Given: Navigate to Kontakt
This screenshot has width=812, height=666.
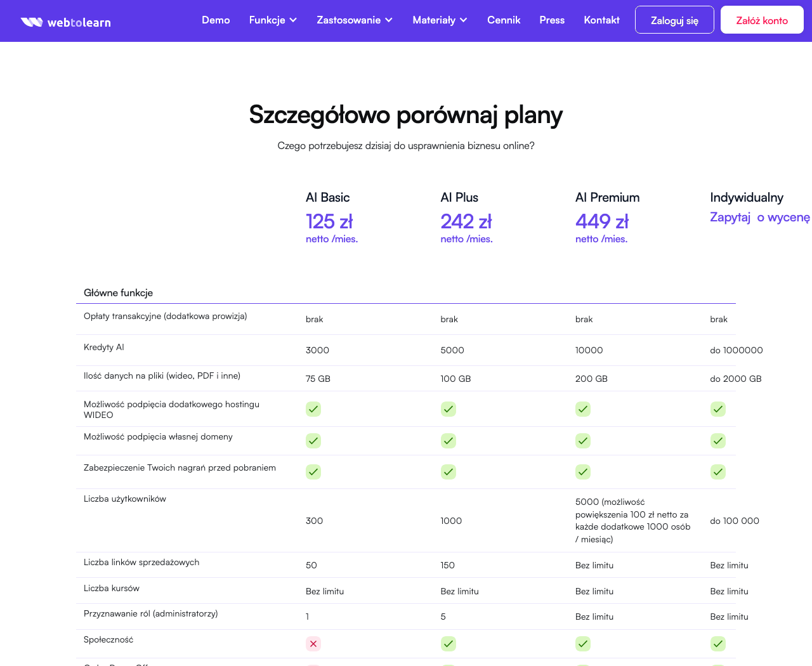Looking at the screenshot, I should [601, 20].
